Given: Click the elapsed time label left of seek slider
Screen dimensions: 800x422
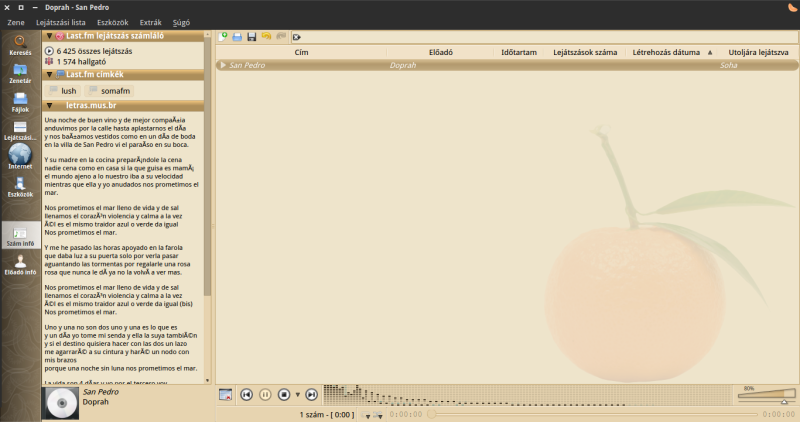Looking at the screenshot, I should click(x=406, y=415).
